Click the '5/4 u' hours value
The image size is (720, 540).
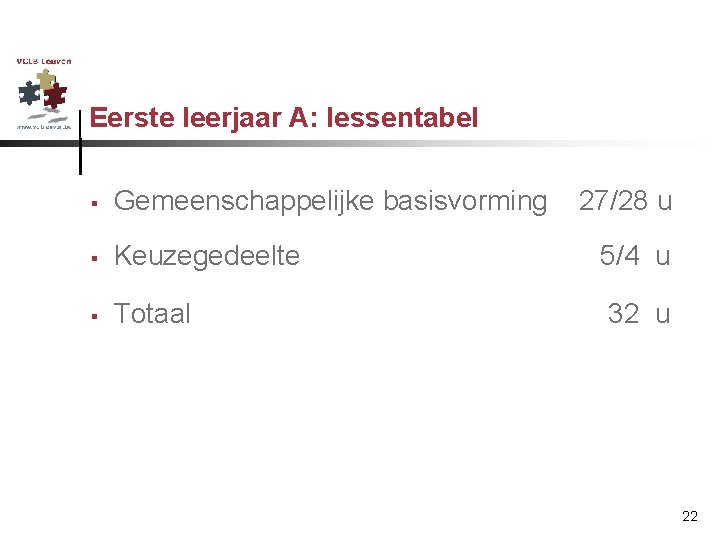point(634,256)
